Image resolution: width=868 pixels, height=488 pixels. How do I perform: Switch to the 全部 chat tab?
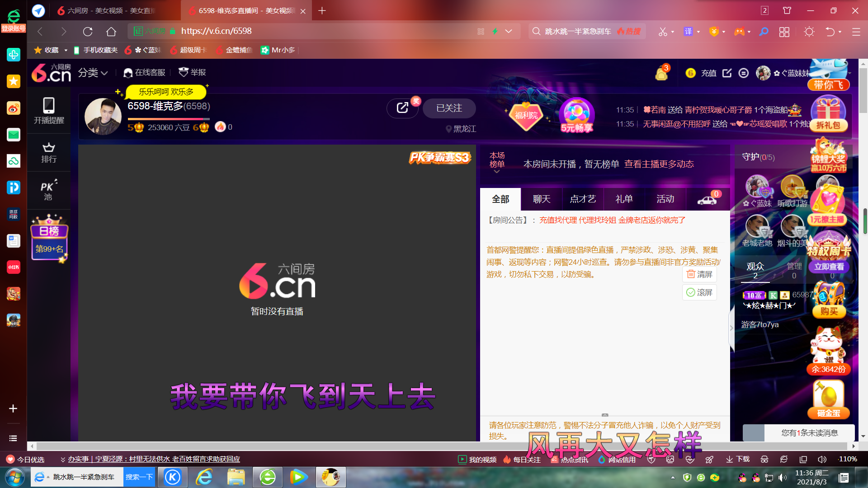tap(500, 199)
